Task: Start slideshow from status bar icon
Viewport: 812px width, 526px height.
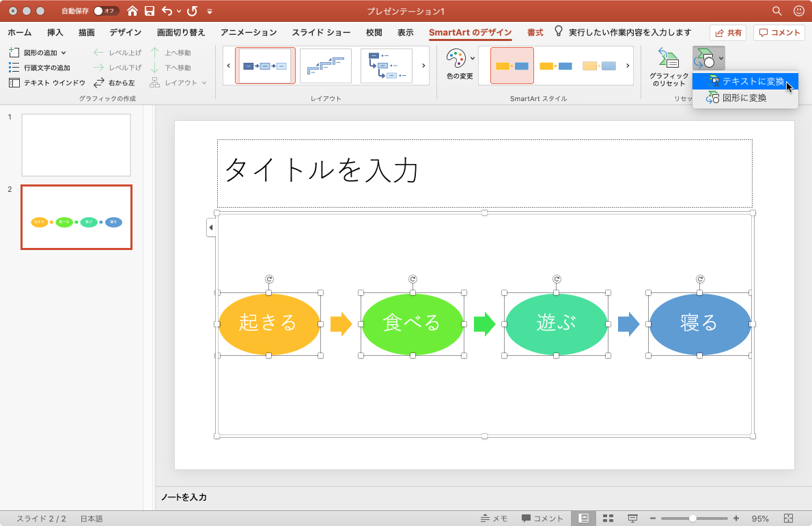Action: pyautogui.click(x=632, y=518)
